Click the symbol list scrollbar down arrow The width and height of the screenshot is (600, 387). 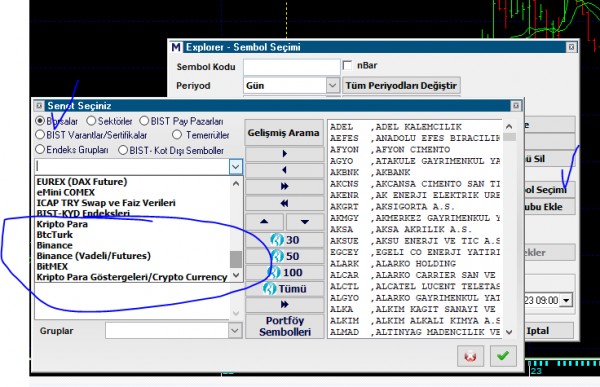click(x=509, y=332)
